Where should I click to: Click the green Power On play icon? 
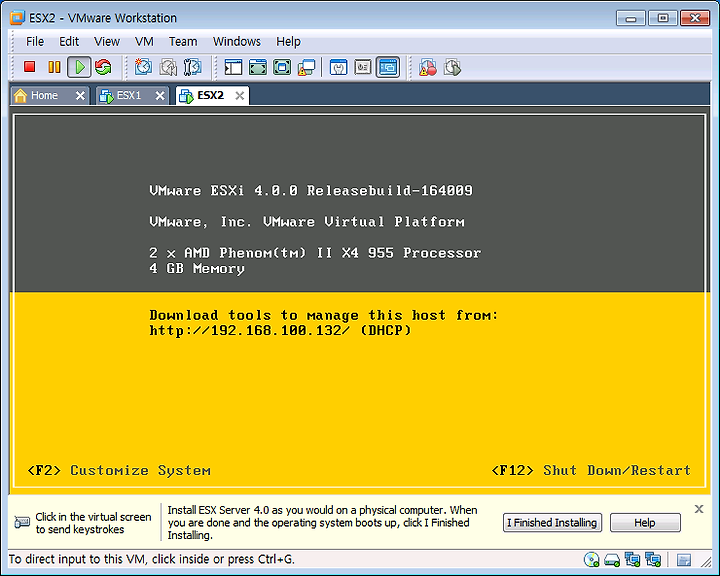point(79,67)
